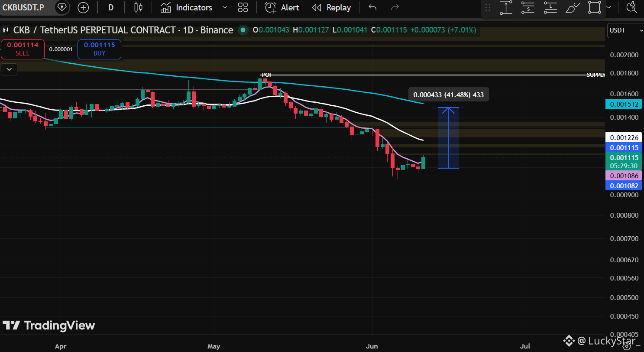
Task: Open the D timeframe interval menu
Action: tap(111, 7)
